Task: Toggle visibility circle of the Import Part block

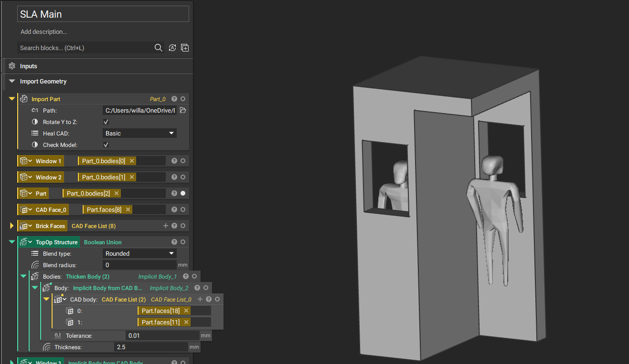Action: pyautogui.click(x=183, y=99)
